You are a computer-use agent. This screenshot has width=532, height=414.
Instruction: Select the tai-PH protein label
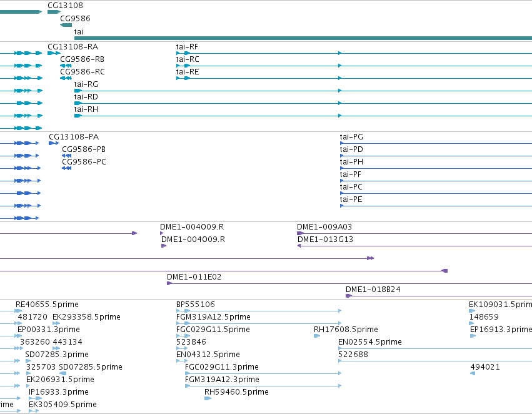351,162
